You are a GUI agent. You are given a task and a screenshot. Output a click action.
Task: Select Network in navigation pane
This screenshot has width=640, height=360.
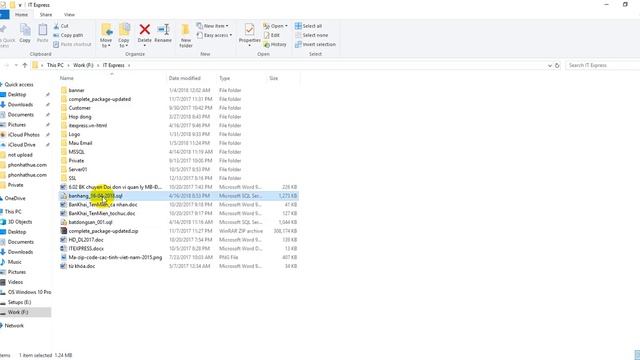[x=14, y=326]
